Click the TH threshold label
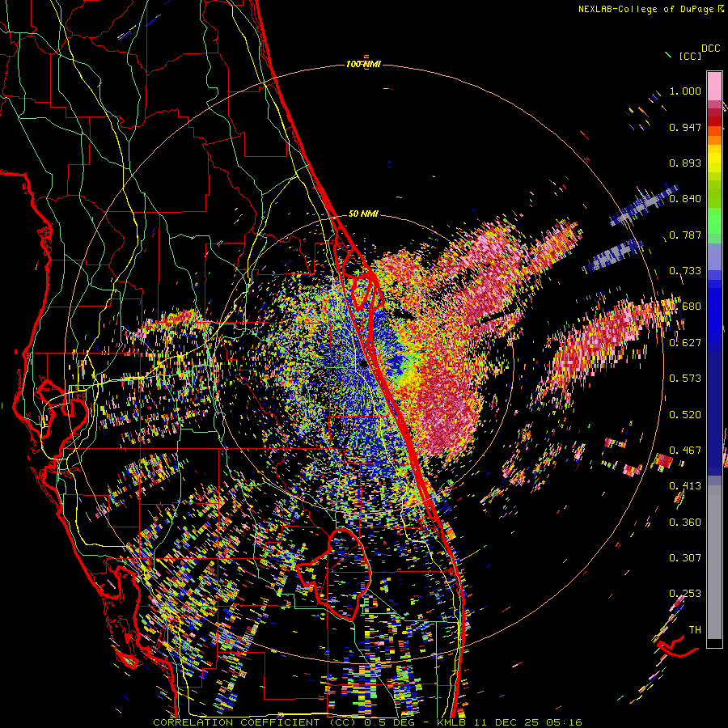This screenshot has width=728, height=728. click(x=695, y=630)
